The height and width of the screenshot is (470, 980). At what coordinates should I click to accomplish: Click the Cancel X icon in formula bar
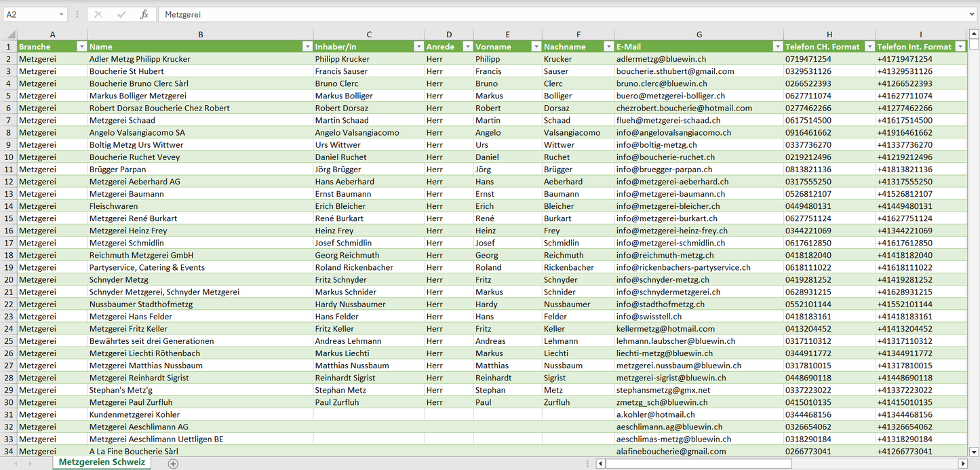(x=98, y=14)
